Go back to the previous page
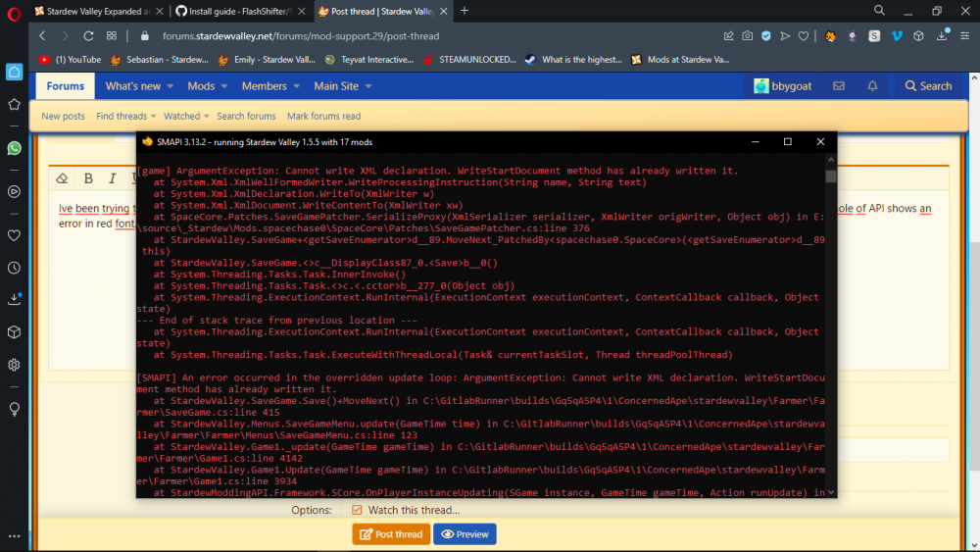Image resolution: width=980 pixels, height=552 pixels. pyautogui.click(x=42, y=36)
